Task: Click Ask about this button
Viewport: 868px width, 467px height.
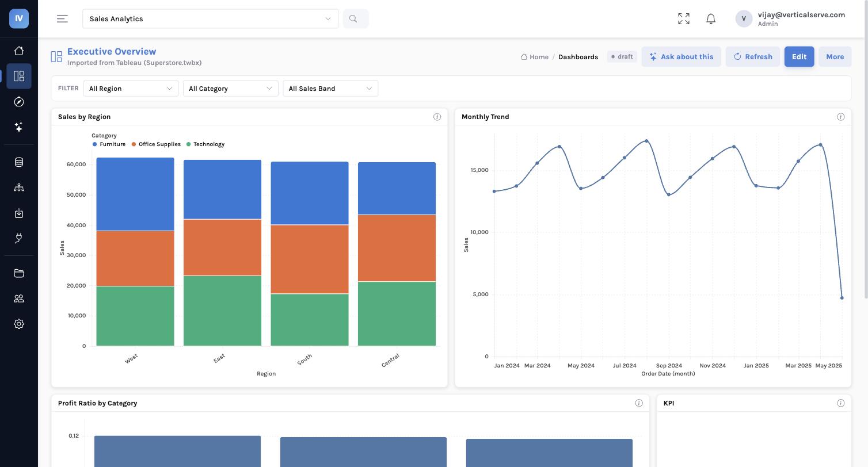Action: 681,57
